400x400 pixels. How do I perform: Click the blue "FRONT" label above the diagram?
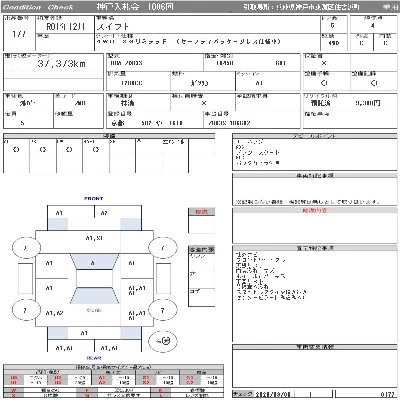[94, 198]
